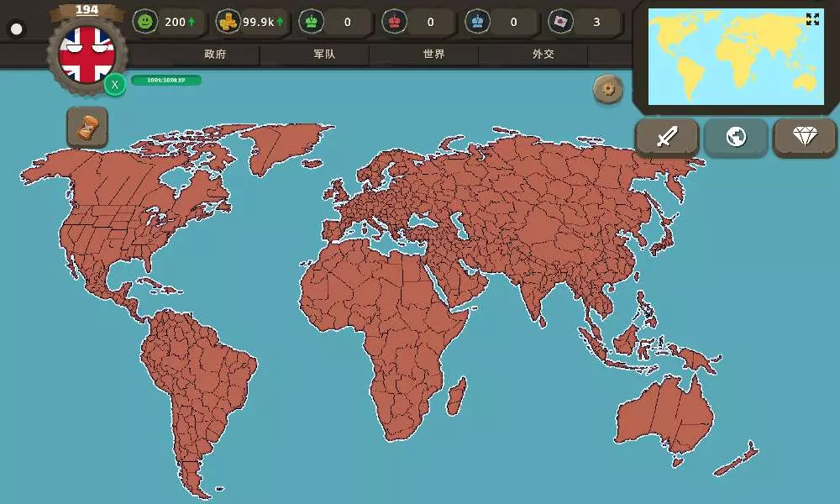Viewport: 840px width, 504px height.
Task: Click the green X level badge
Action: (114, 85)
